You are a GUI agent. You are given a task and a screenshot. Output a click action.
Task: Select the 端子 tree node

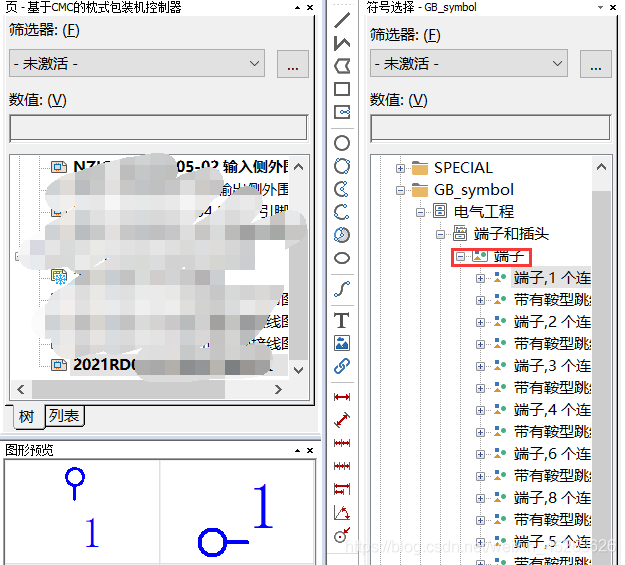click(x=509, y=256)
